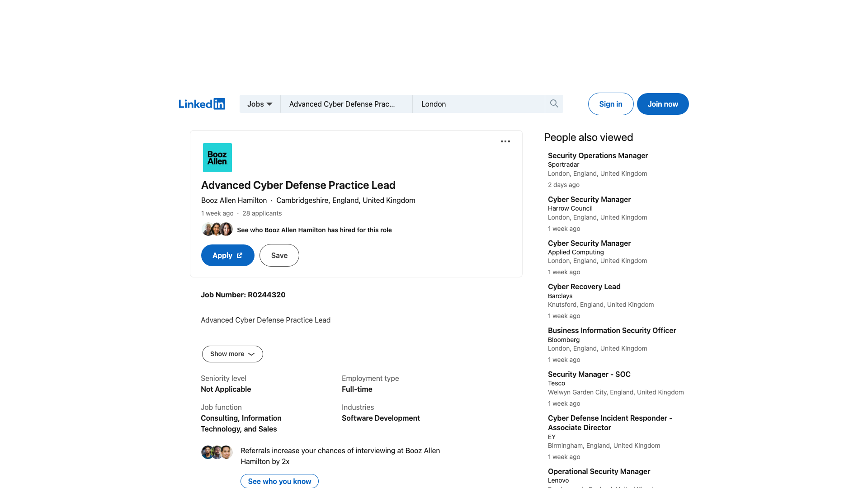Open Cyber Security Manager at Harrow Council
Screen dimensions: 868x488
[589, 199]
